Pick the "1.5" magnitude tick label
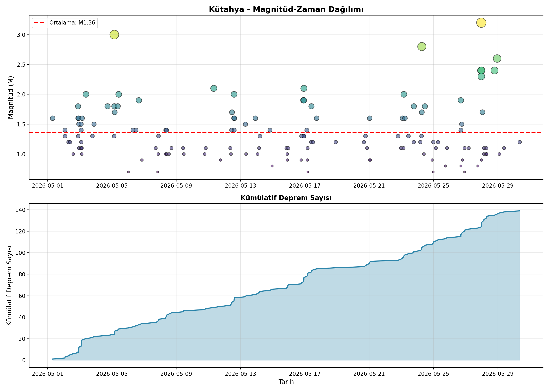549x392 pixels. [x=21, y=124]
